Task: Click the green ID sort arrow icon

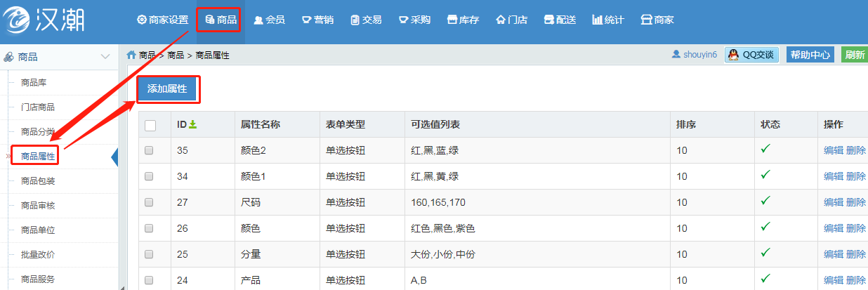Action: [x=193, y=124]
